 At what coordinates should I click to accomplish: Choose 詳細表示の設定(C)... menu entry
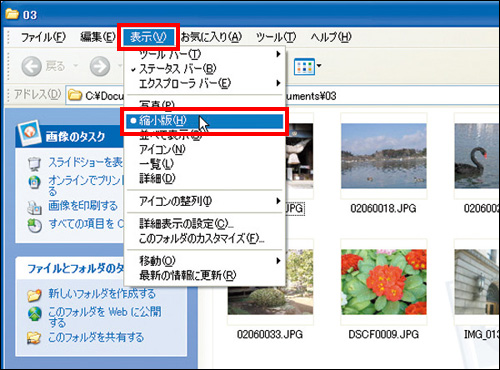[205, 224]
